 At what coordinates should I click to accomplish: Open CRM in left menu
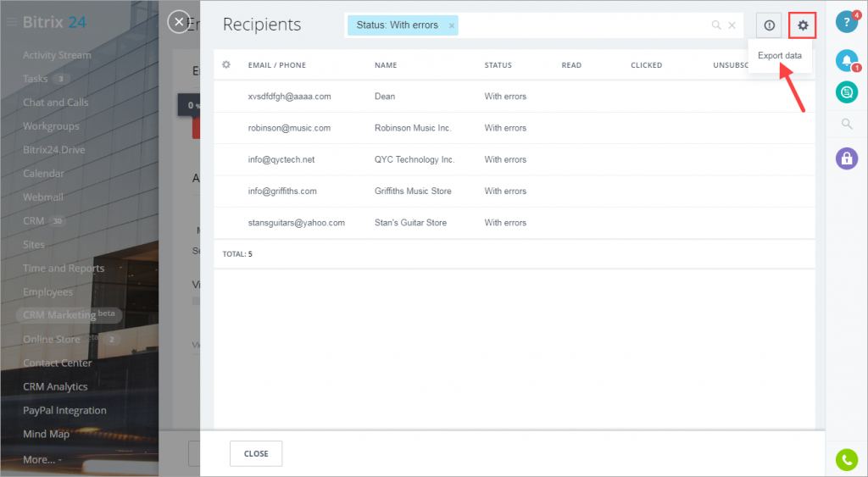pyautogui.click(x=33, y=221)
